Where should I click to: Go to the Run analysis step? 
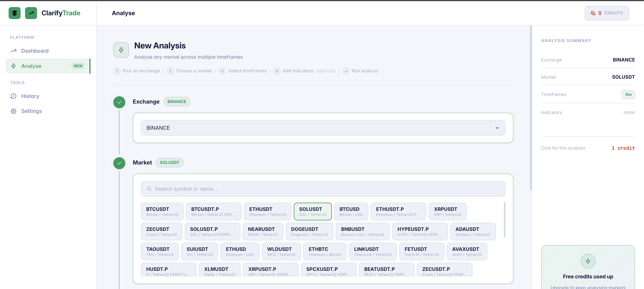361,71
